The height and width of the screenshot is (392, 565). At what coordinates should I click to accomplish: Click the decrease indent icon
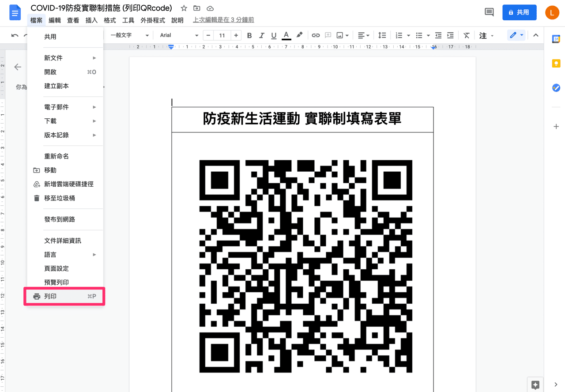tap(438, 35)
